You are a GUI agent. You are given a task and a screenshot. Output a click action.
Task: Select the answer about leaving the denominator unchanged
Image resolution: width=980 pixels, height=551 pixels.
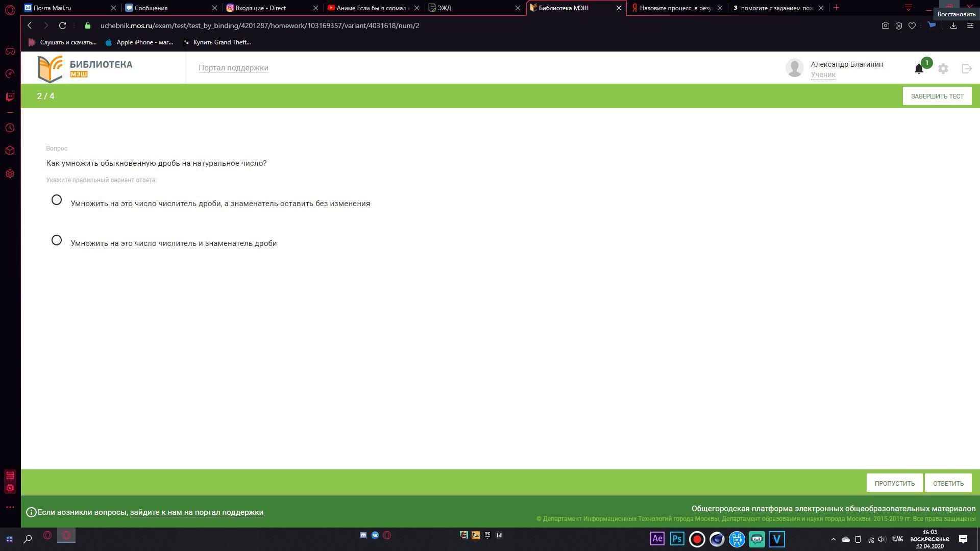point(57,200)
